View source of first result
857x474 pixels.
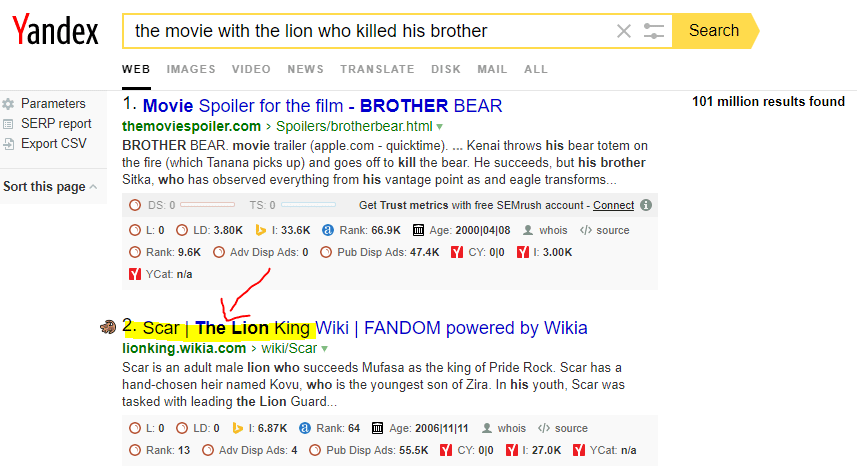[x=613, y=230]
